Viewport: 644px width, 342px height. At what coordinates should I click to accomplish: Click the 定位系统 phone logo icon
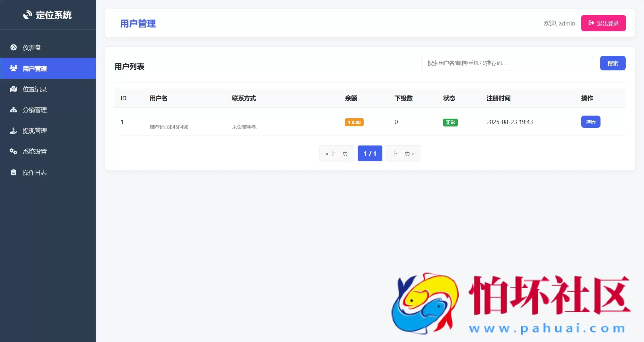(28, 15)
